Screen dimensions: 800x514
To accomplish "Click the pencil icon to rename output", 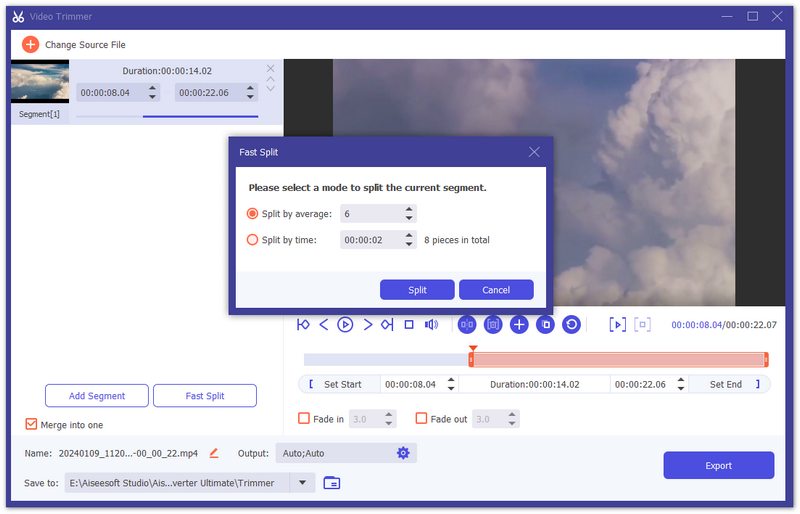I will tap(214, 453).
